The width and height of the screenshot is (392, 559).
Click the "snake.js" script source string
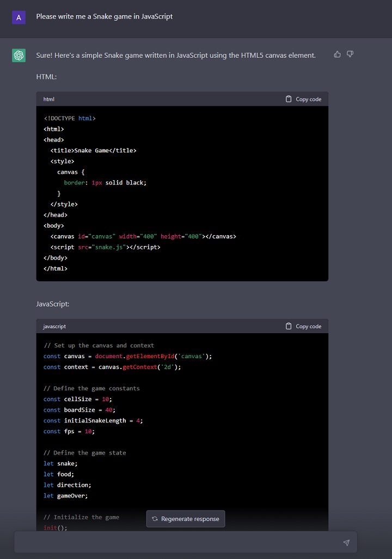coord(111,247)
